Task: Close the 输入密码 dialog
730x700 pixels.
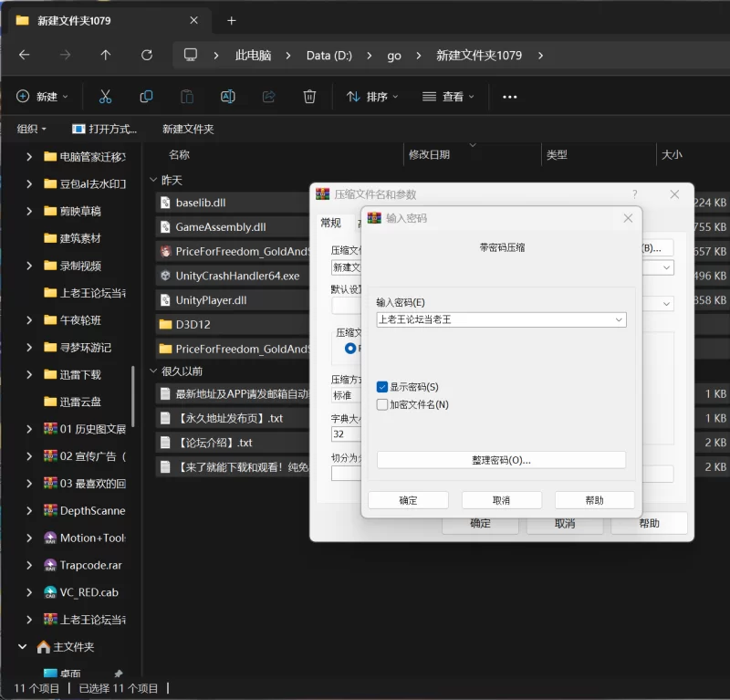Action: point(628,218)
